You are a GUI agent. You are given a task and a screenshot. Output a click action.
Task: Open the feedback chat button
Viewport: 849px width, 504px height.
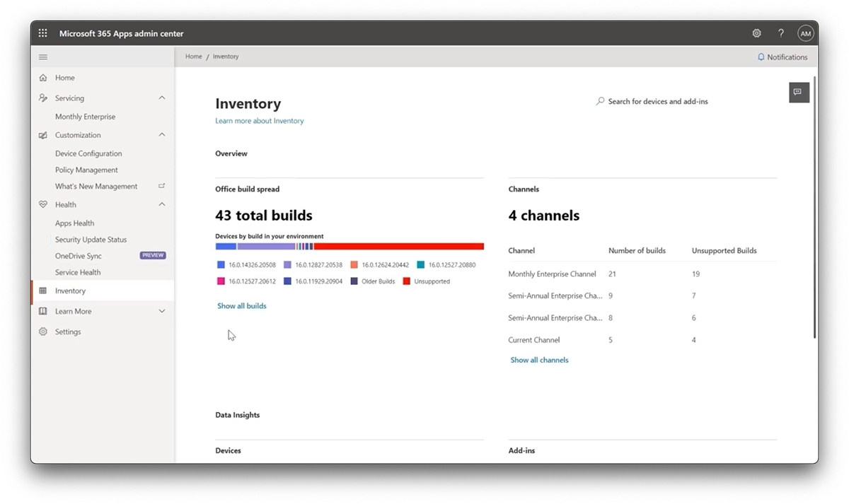coord(799,93)
